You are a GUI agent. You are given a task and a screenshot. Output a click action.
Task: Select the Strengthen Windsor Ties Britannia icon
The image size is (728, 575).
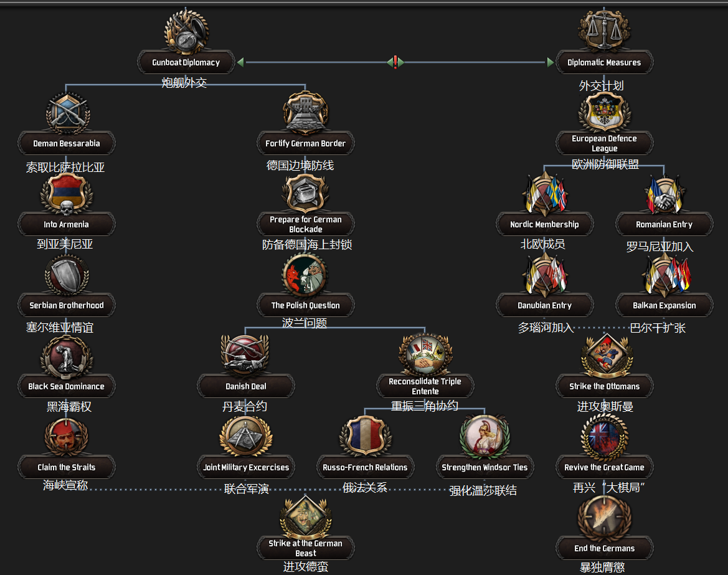(x=485, y=437)
